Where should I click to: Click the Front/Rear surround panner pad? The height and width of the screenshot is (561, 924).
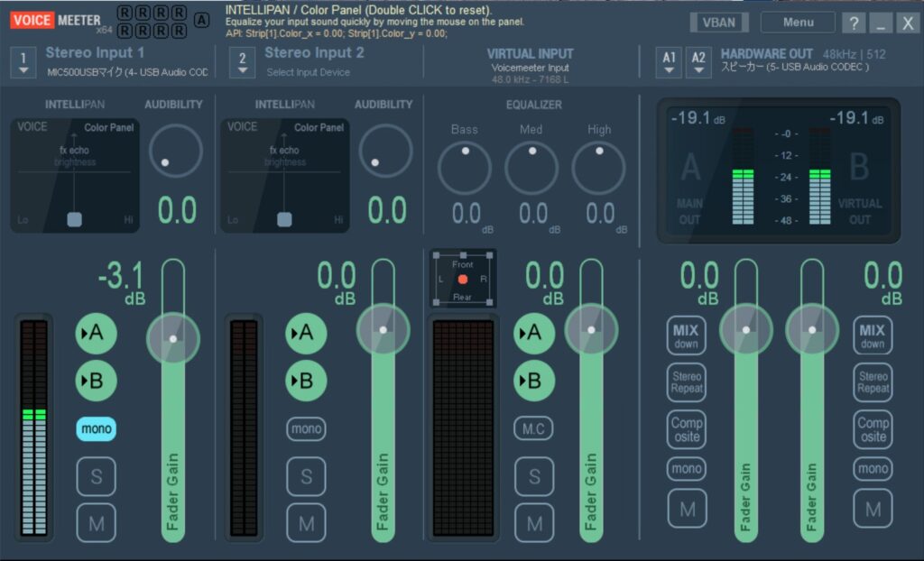[x=462, y=279]
